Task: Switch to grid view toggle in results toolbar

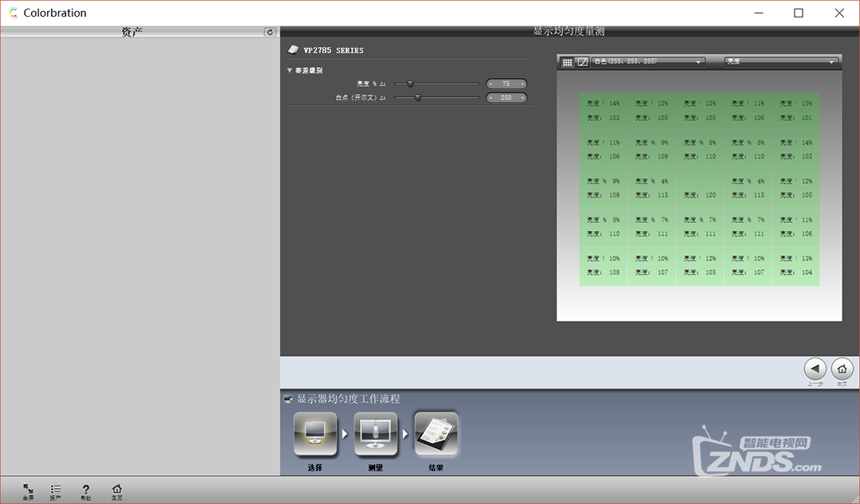Action: point(567,62)
